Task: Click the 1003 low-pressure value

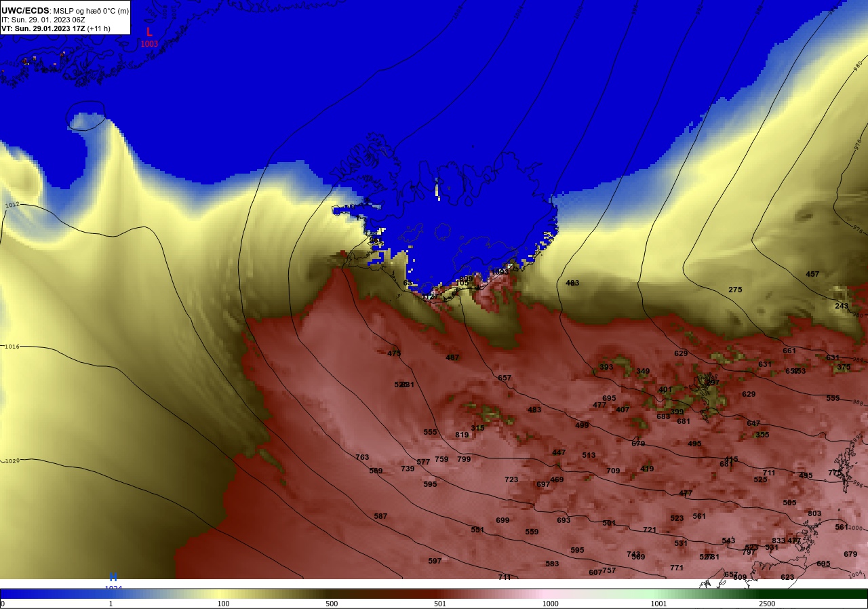Action: click(x=149, y=44)
